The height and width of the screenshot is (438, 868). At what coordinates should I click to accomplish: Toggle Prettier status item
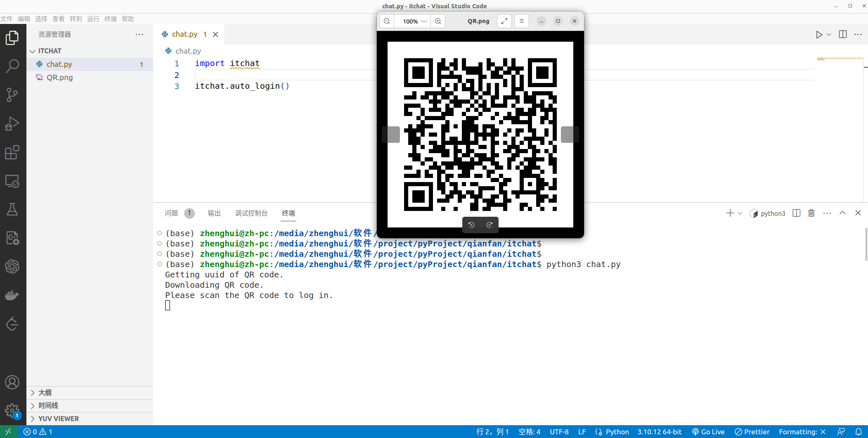tap(752, 432)
